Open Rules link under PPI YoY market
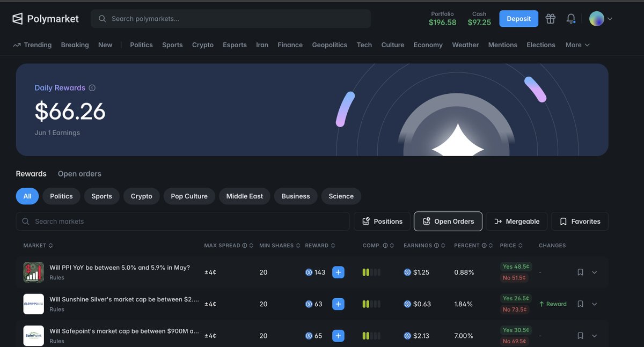This screenshot has width=644, height=347. coord(57,278)
